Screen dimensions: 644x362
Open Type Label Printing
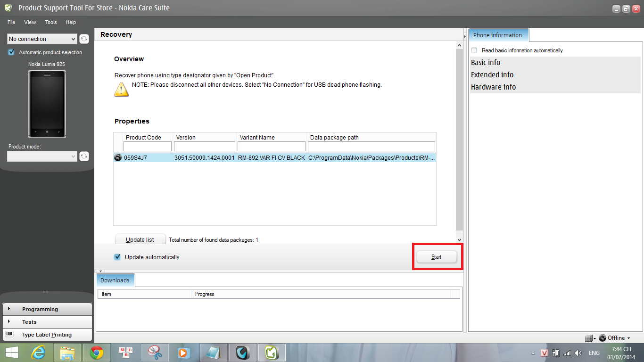47,335
